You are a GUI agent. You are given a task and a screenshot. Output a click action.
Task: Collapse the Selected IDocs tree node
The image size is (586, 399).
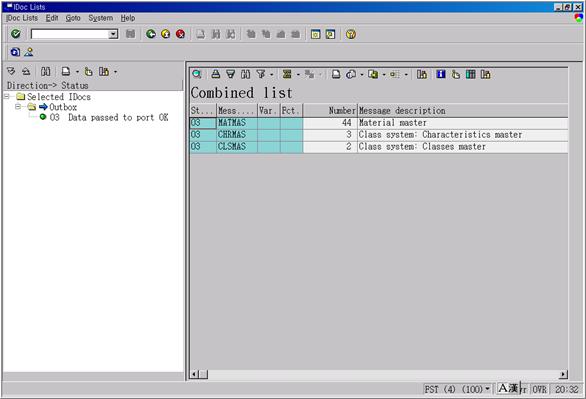click(x=7, y=96)
